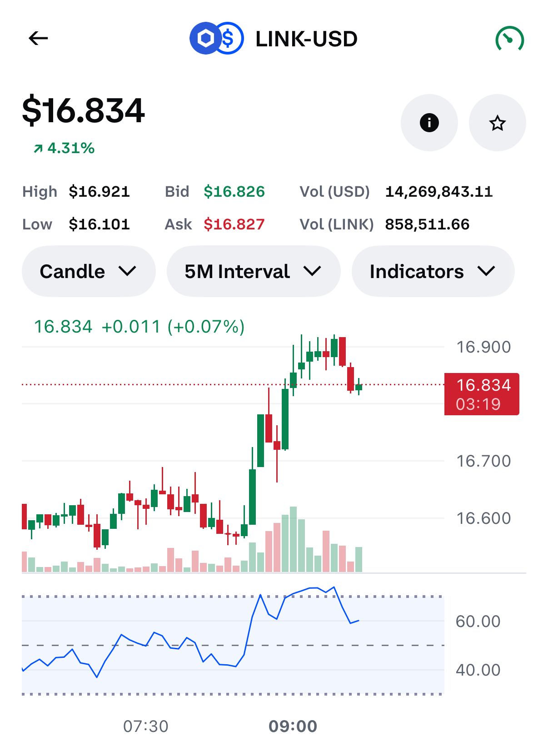
Task: Tap the info circle button
Action: coord(429,123)
